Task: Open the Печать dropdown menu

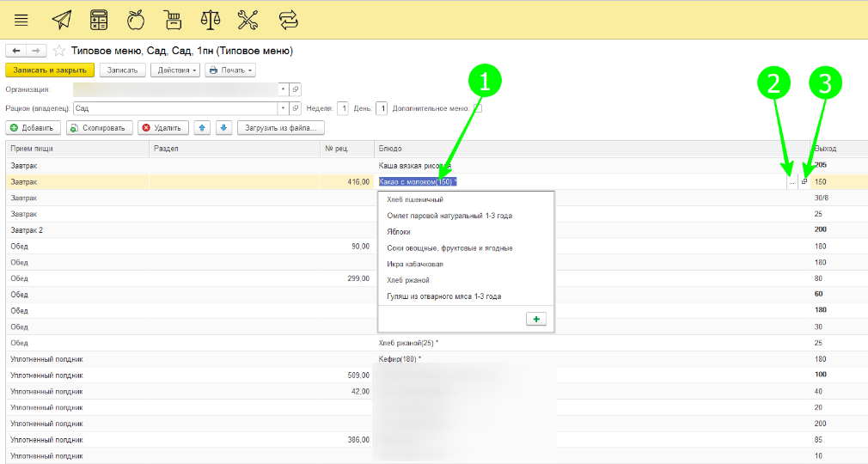Action: [229, 70]
